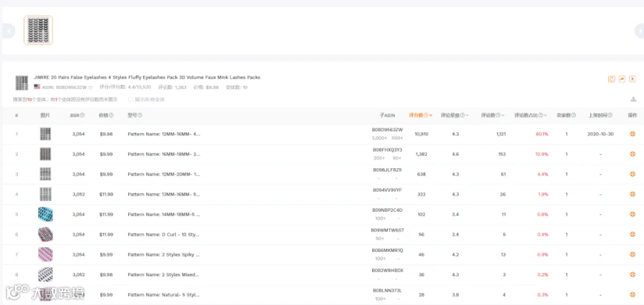
Task: Click the 2020-10-30 listing date cell
Action: point(600,134)
